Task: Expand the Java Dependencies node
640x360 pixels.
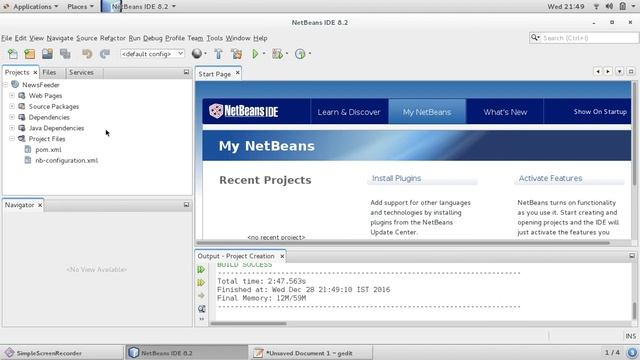Action: tap(12, 128)
